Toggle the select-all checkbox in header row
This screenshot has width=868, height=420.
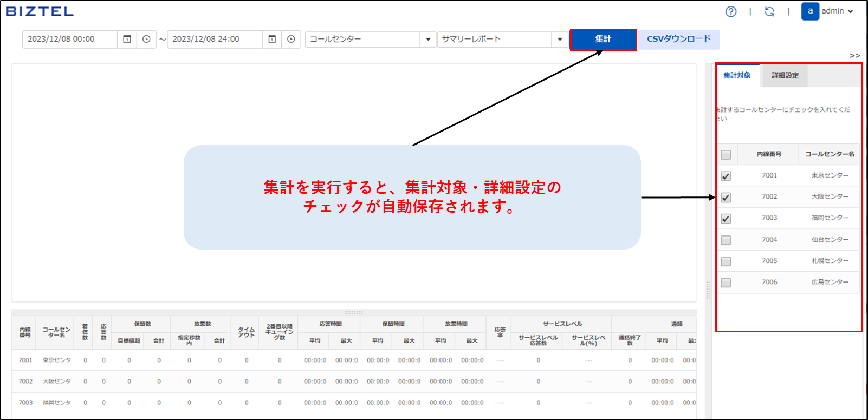click(x=726, y=155)
